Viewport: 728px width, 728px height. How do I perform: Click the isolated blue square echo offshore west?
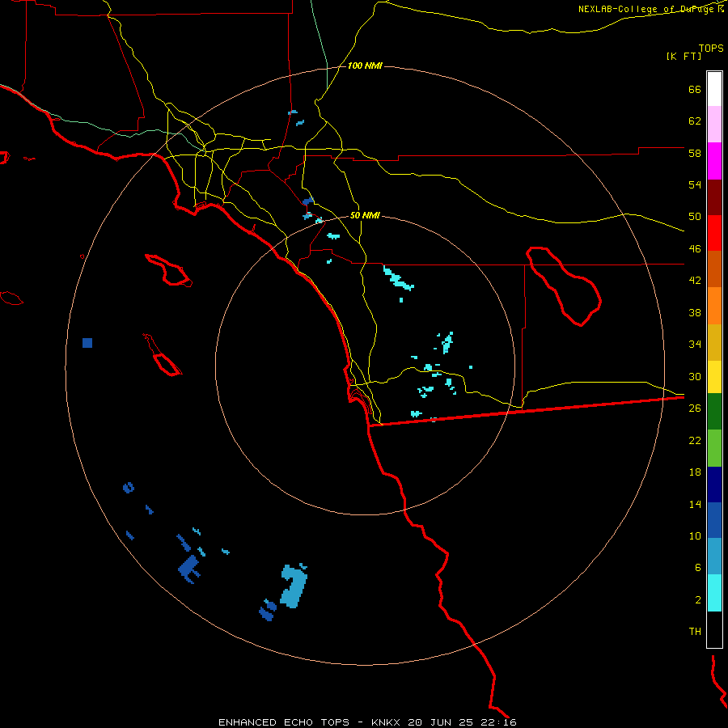[x=87, y=343]
